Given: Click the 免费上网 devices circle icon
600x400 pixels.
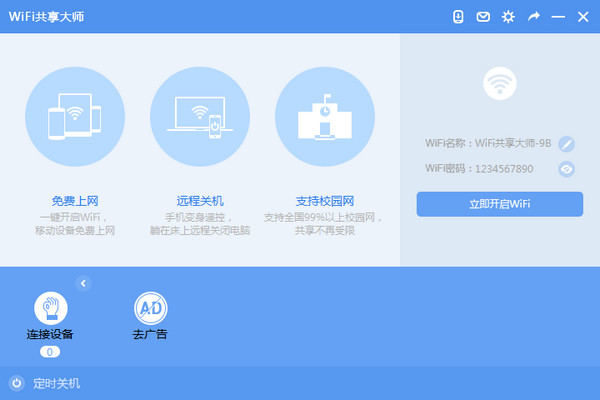Looking at the screenshot, I should pyautogui.click(x=75, y=117).
